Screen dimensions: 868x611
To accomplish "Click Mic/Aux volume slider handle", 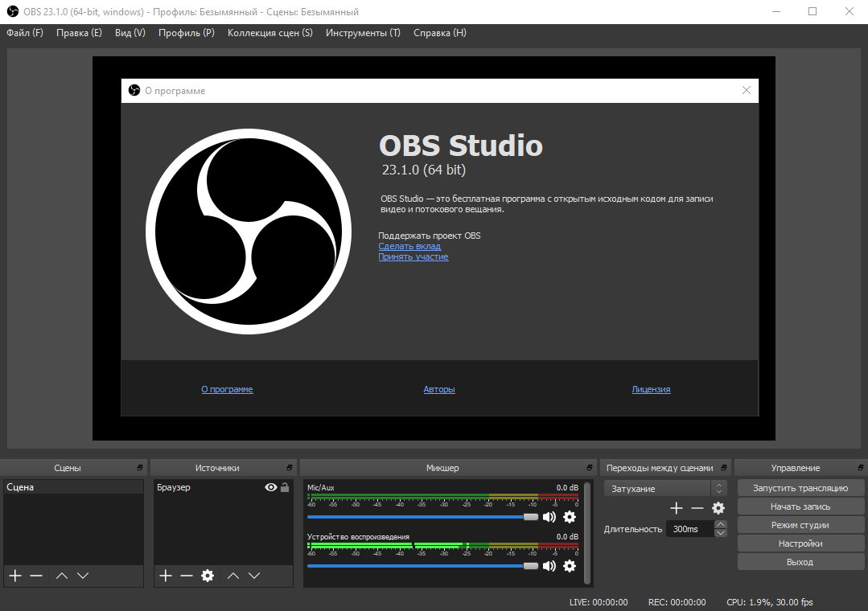I will pyautogui.click(x=531, y=517).
